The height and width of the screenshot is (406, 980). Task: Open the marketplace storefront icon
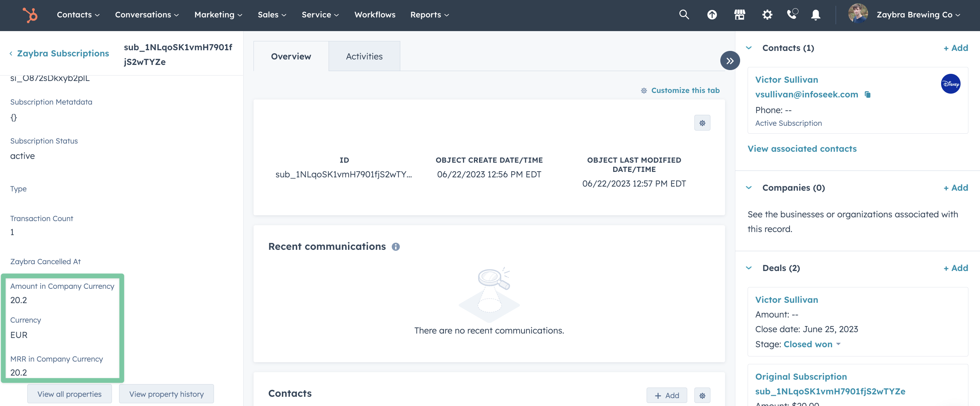[739, 15]
